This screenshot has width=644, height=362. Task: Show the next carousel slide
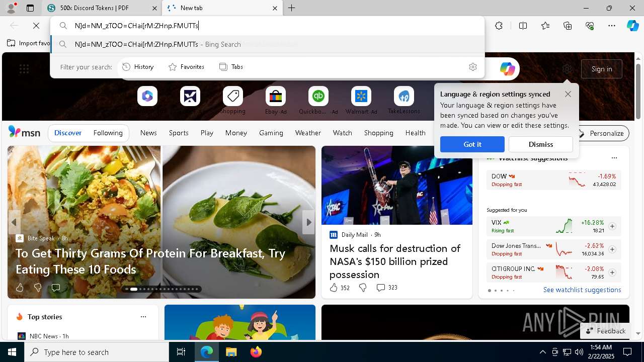tap(308, 222)
